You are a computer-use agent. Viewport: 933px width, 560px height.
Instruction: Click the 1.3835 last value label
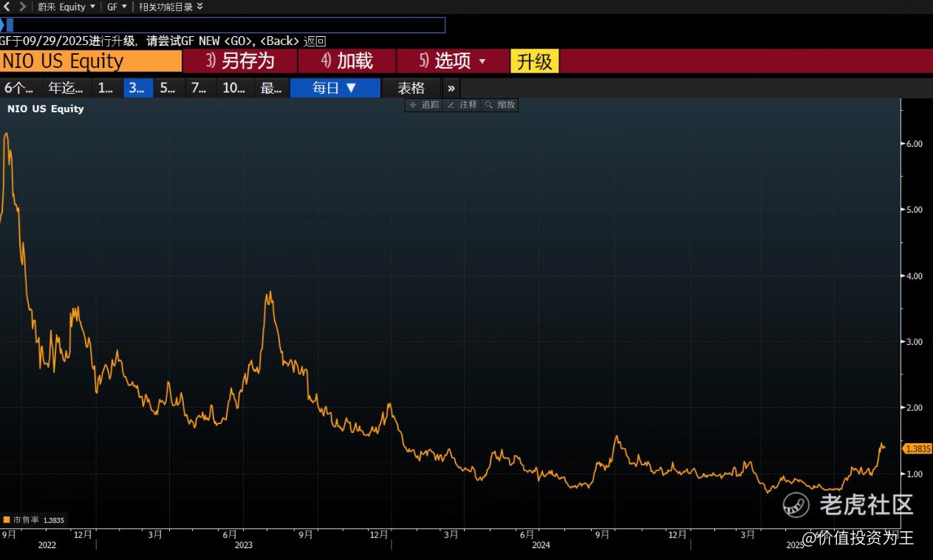coord(917,448)
